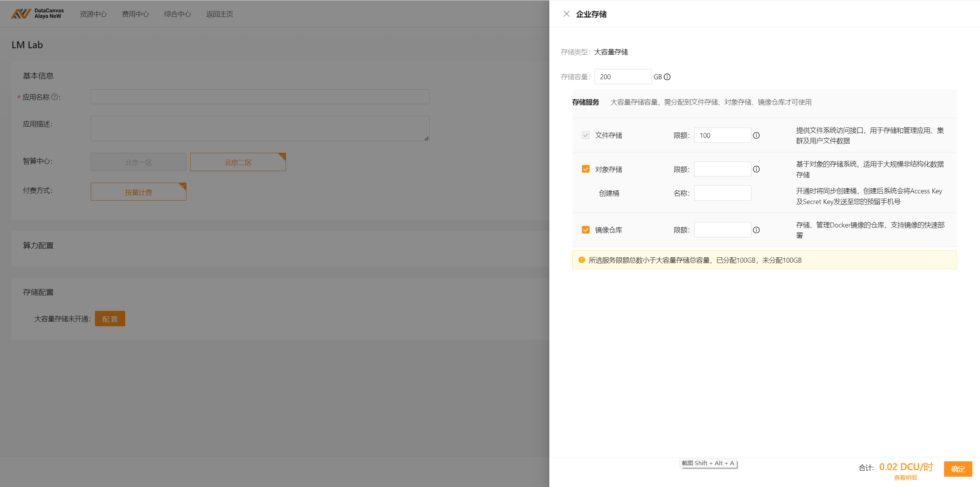Click info icon beside 对象存储 quota field

756,169
